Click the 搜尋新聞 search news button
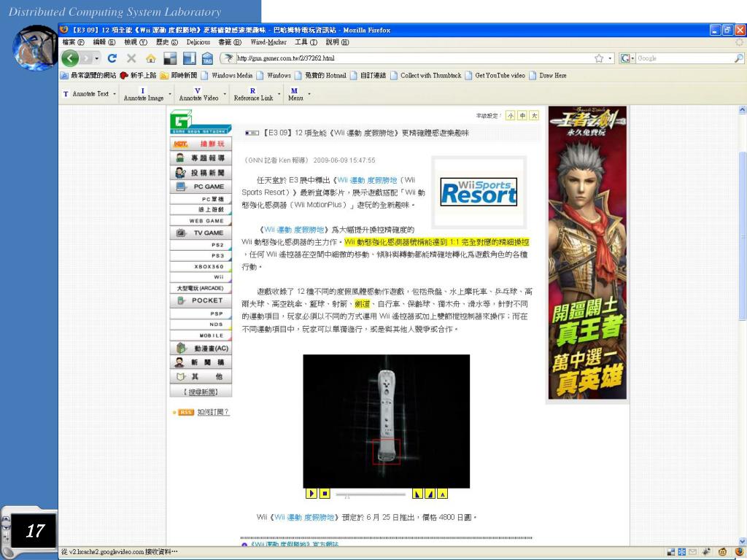Screen dimensions: 747x560 (x=201, y=392)
